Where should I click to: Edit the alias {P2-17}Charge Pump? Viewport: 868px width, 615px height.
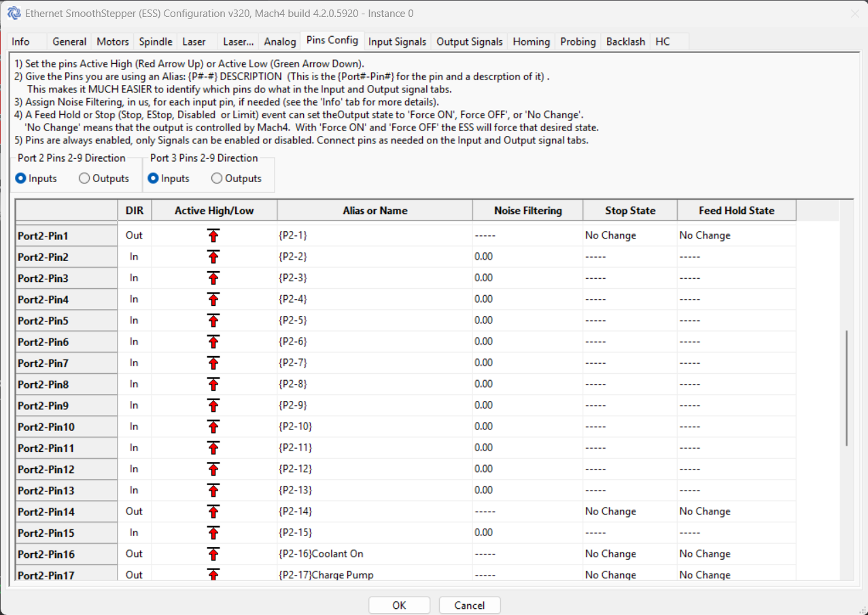click(375, 575)
